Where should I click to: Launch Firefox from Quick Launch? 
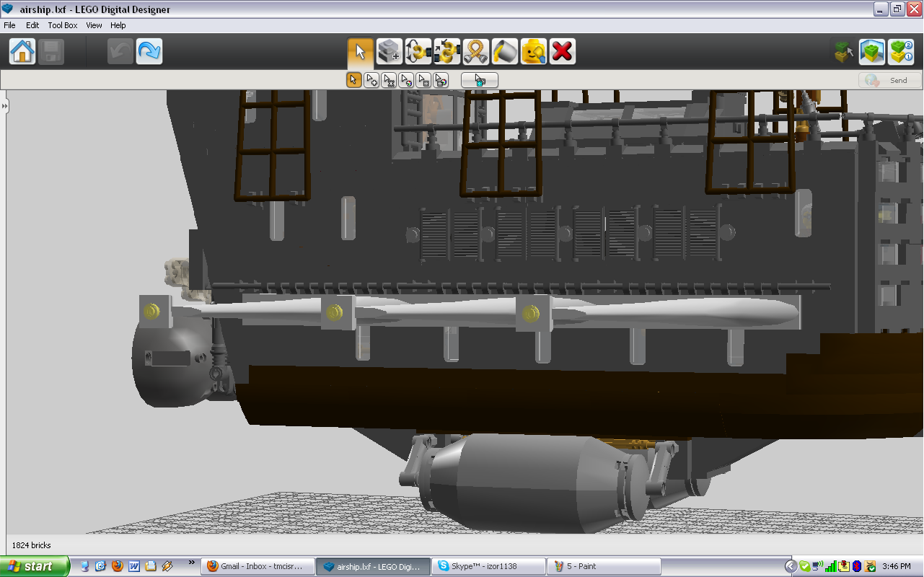click(118, 566)
